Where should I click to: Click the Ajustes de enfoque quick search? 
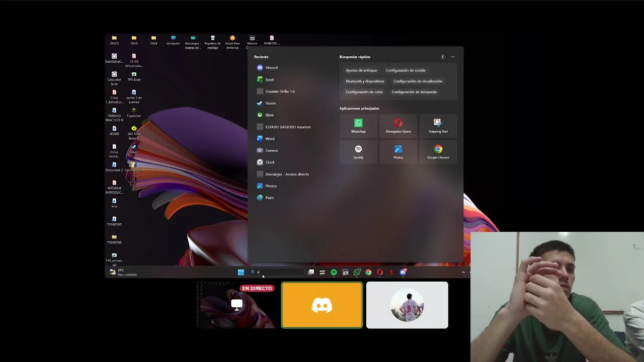[x=361, y=70]
